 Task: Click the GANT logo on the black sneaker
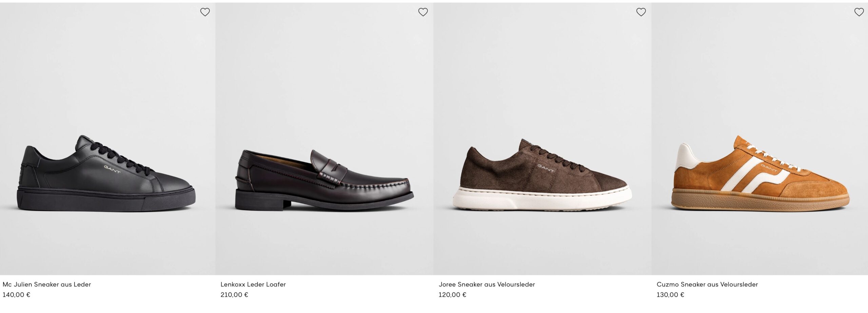click(112, 169)
